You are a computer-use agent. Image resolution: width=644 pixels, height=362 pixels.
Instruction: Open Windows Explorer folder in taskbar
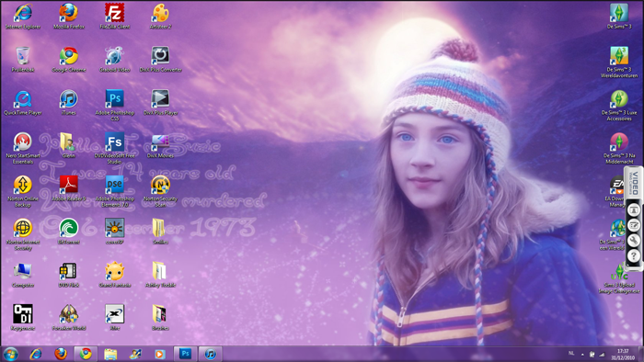click(110, 354)
